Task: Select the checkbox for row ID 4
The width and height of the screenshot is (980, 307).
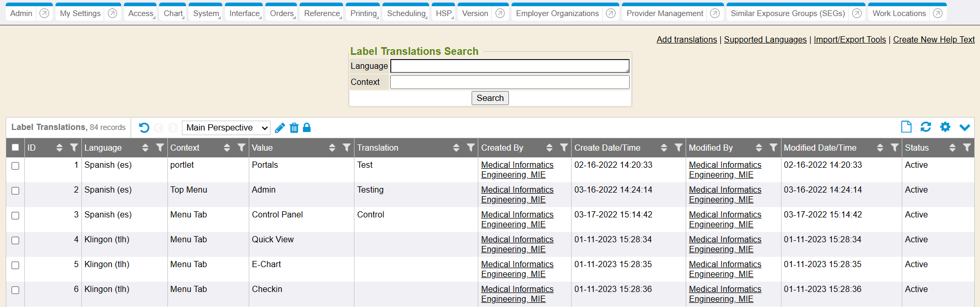Action: click(16, 240)
